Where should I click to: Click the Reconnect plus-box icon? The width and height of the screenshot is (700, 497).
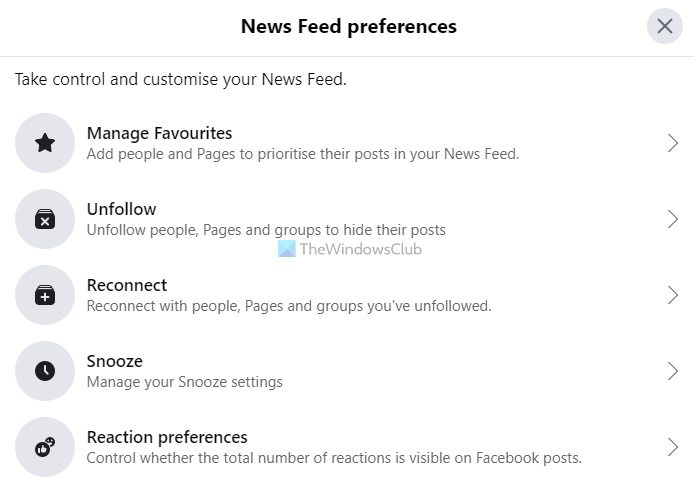pos(45,295)
